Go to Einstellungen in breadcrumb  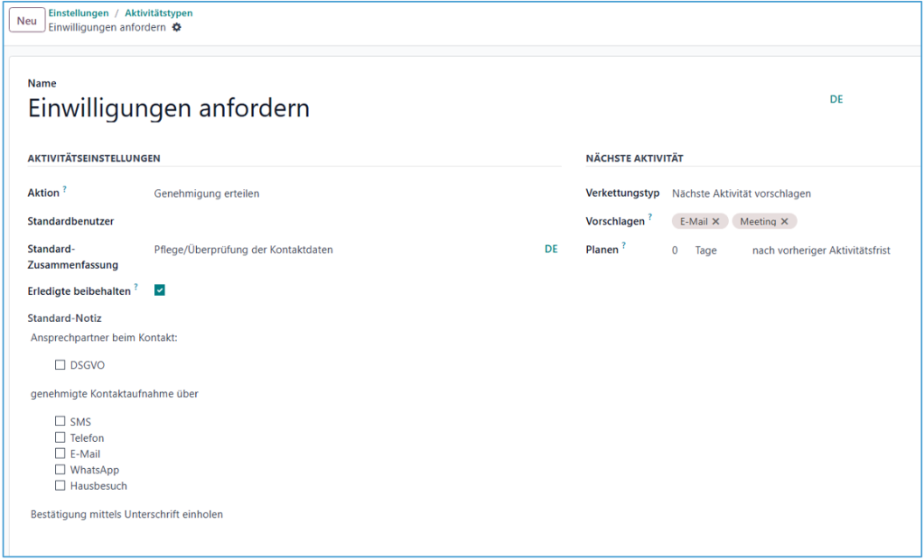[x=79, y=13]
